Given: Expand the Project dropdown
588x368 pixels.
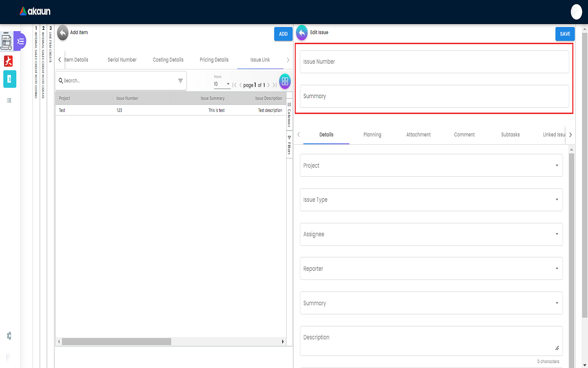Looking at the screenshot, I should pos(431,166).
